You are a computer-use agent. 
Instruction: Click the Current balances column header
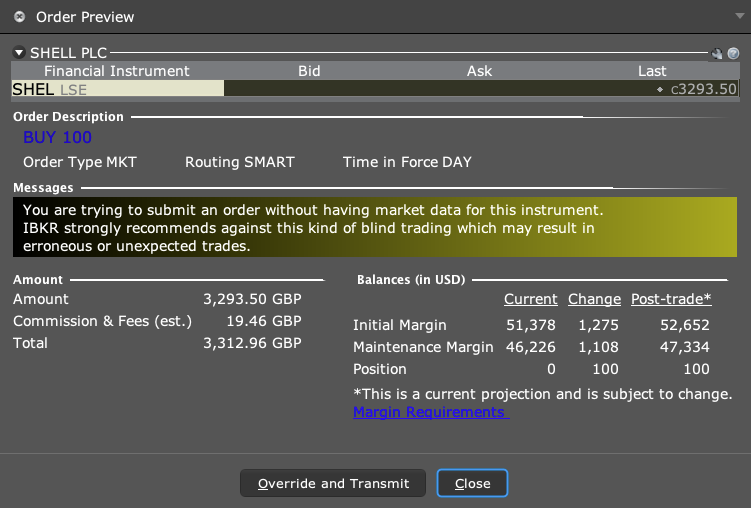(531, 299)
